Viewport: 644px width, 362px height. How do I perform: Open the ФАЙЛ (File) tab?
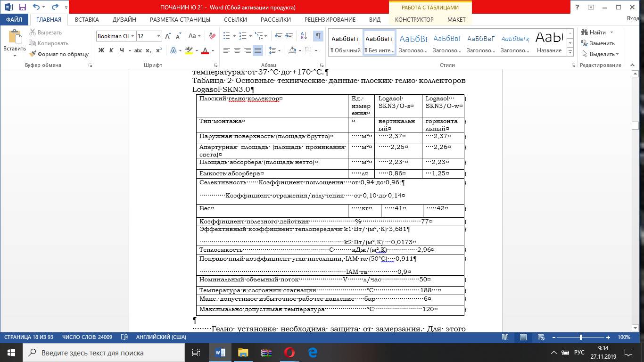tap(15, 20)
